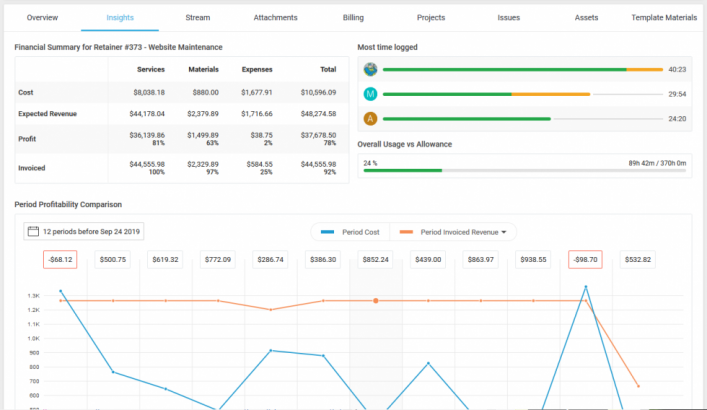Select the Insights tab
Image resolution: width=707 pixels, height=410 pixels.
[120, 18]
